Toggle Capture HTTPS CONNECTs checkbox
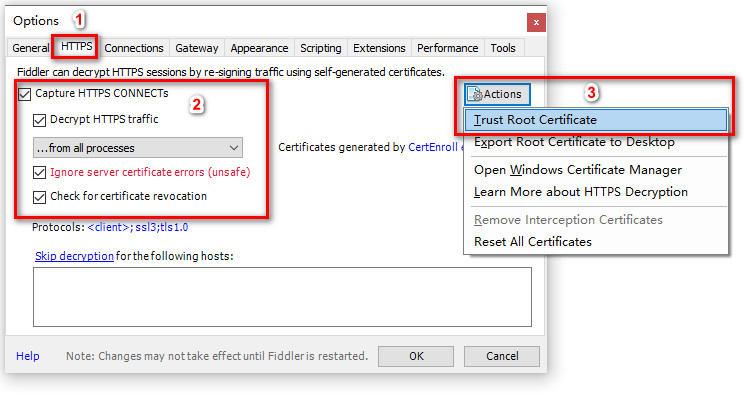 point(25,94)
